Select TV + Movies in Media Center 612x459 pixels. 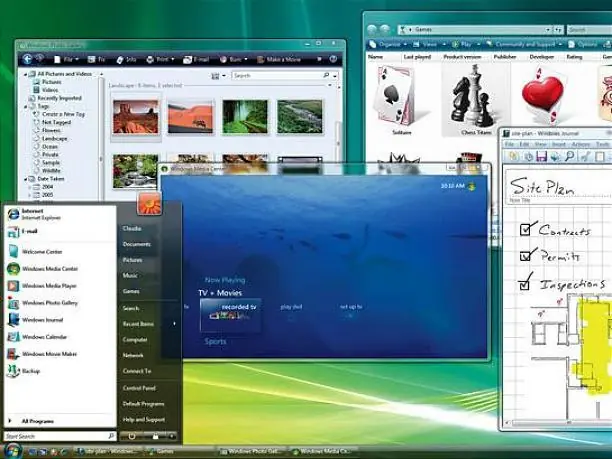[x=220, y=293]
